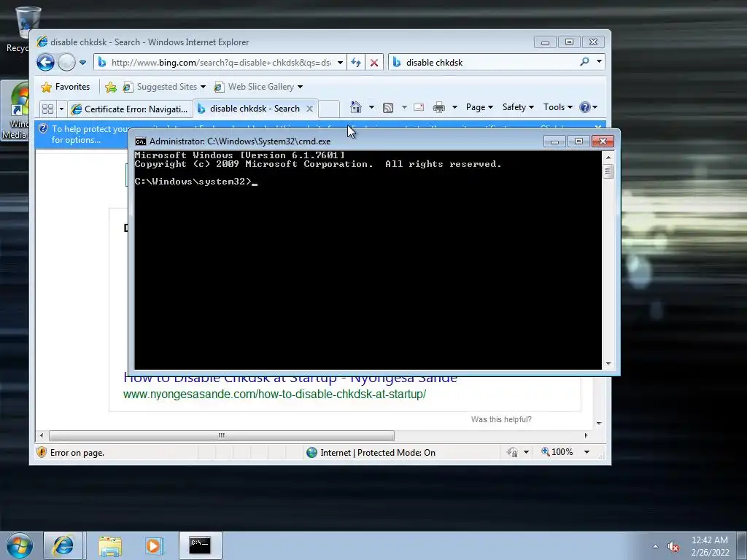747x560 pixels.
Task: Click the cmd.exe title bar icon
Action: point(141,141)
